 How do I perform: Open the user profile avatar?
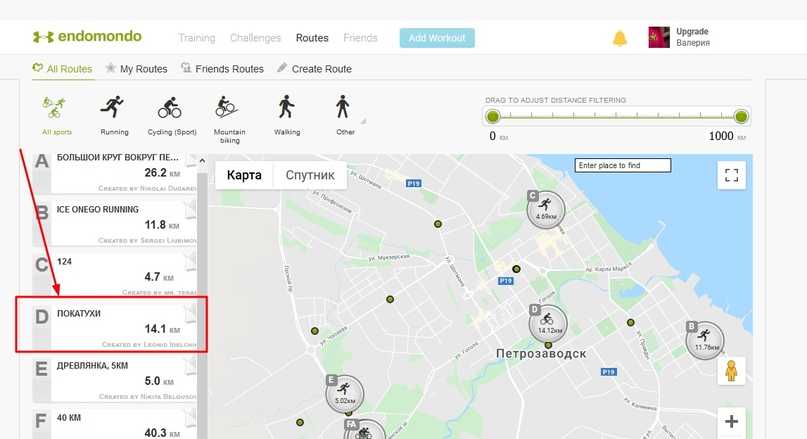pos(659,37)
